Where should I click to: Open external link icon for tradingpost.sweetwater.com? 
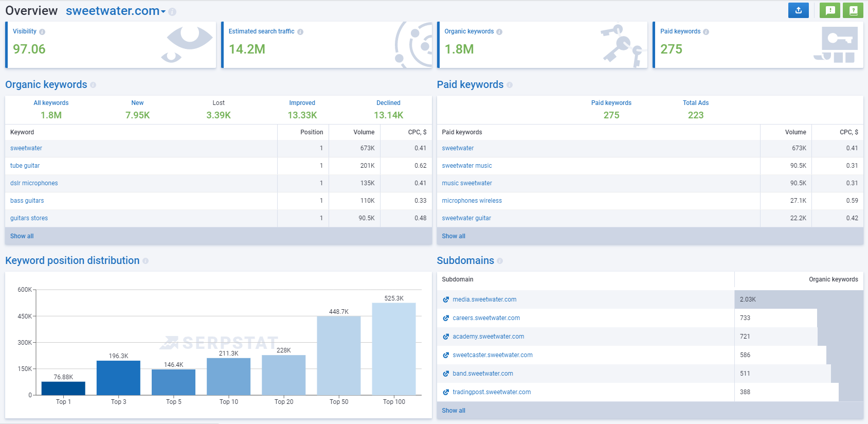point(446,392)
